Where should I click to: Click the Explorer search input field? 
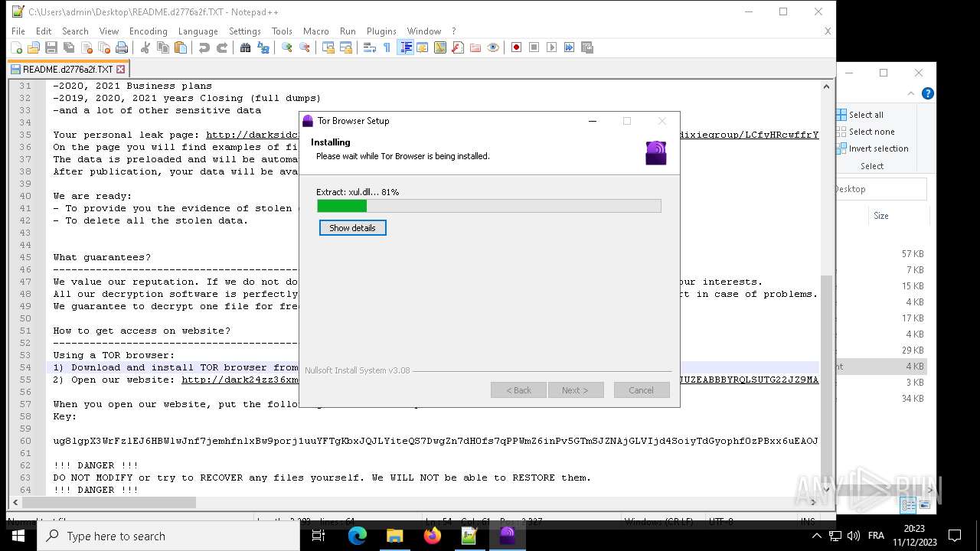click(880, 189)
